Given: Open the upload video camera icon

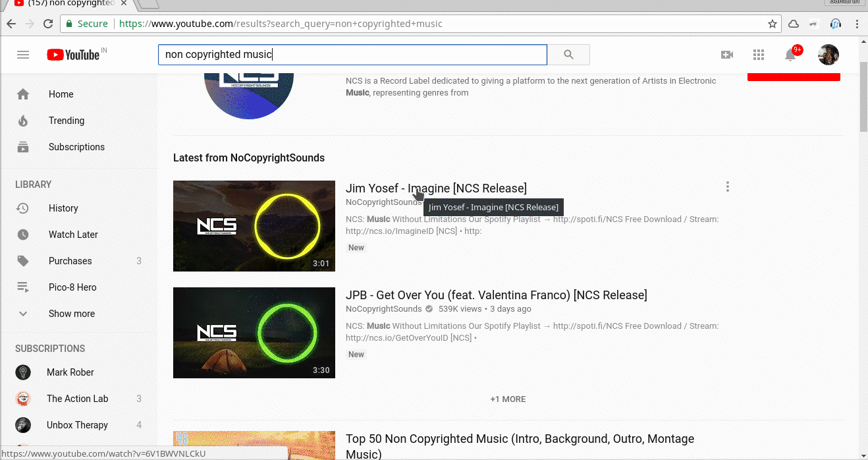Looking at the screenshot, I should [727, 55].
